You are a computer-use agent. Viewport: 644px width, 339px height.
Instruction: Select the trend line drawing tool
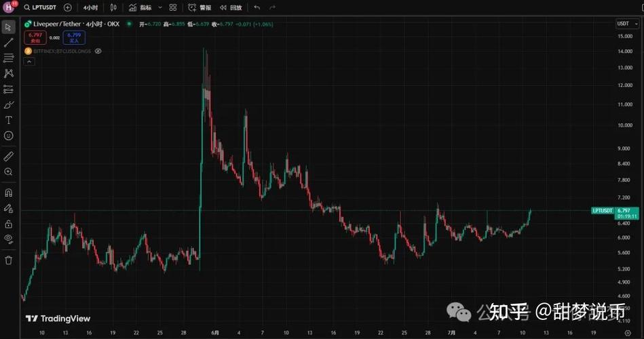pyautogui.click(x=9, y=42)
